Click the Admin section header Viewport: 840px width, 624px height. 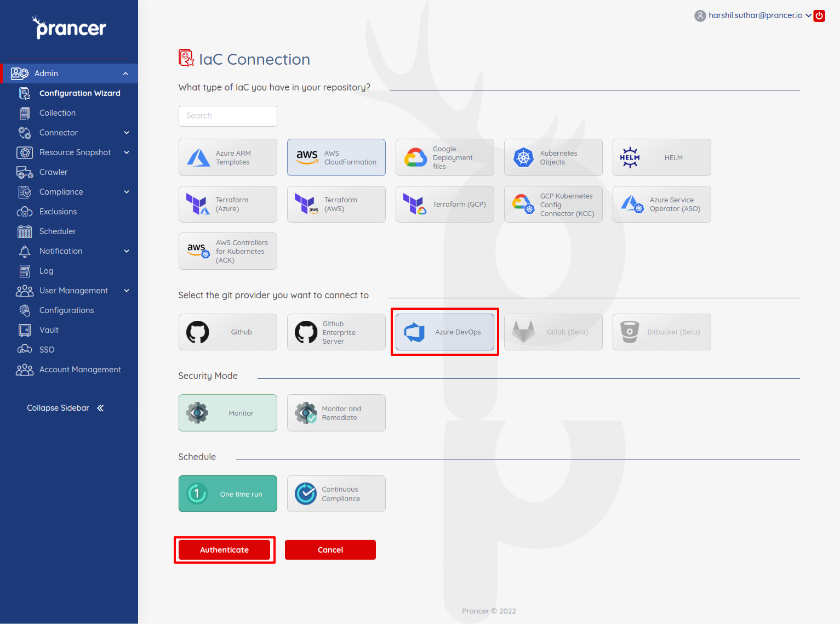click(69, 73)
